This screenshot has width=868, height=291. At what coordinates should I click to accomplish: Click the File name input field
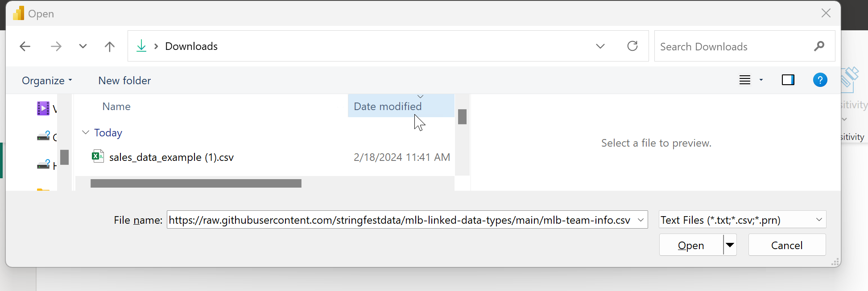(x=399, y=220)
